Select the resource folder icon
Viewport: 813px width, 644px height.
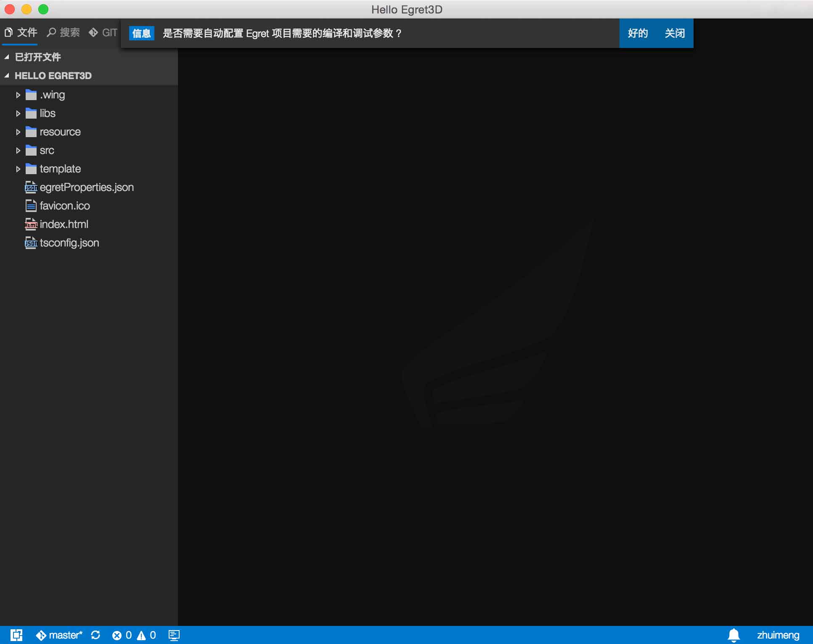(x=31, y=132)
